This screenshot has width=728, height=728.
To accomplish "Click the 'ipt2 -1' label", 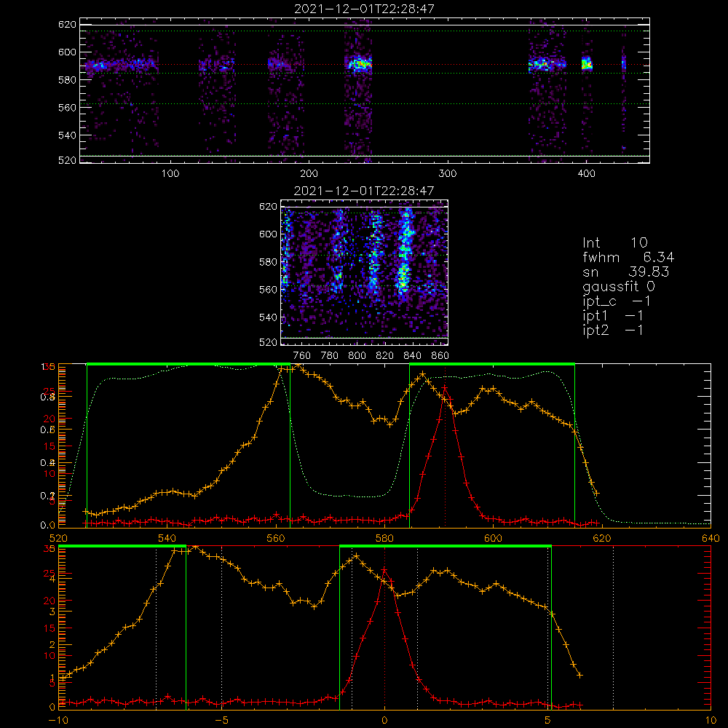I will click(613, 330).
